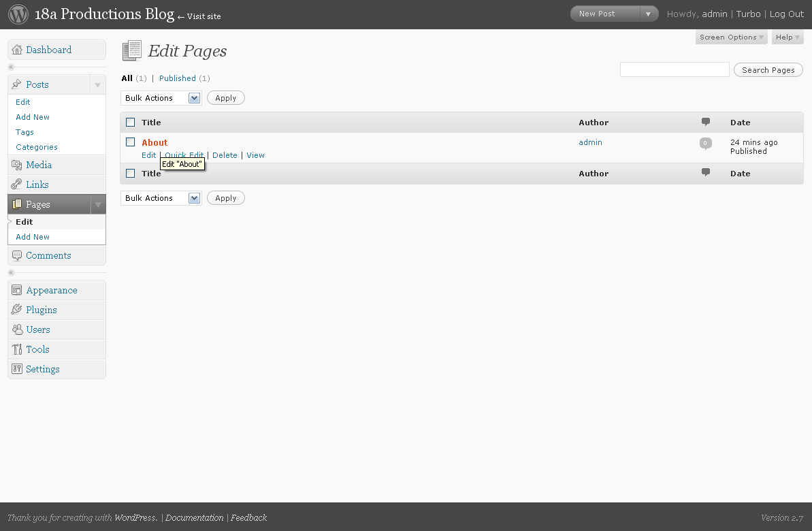Click the Users icon in sidebar
The image size is (812, 531).
point(16,329)
